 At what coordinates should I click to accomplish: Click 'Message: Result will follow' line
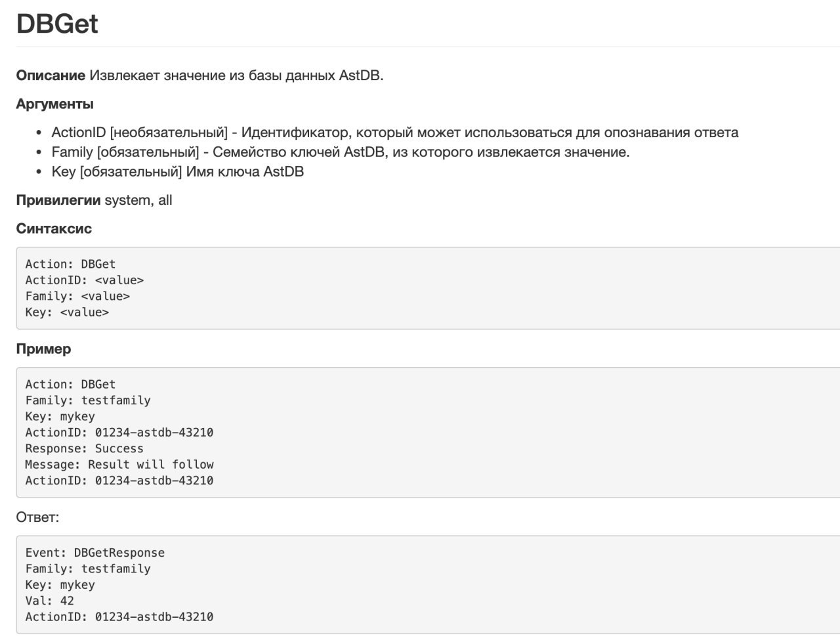tap(119, 465)
